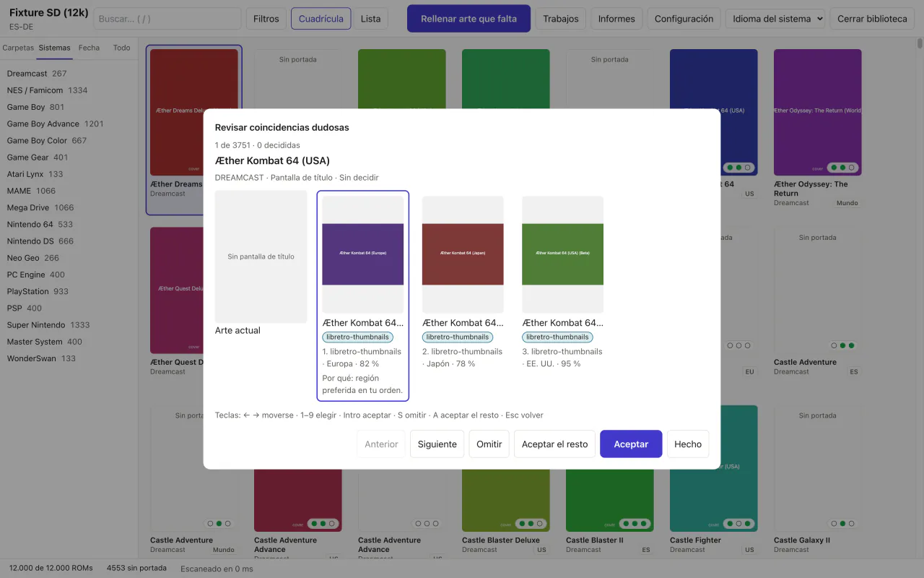Click Omitir to skip this match
The width and height of the screenshot is (924, 578).
[x=489, y=444]
